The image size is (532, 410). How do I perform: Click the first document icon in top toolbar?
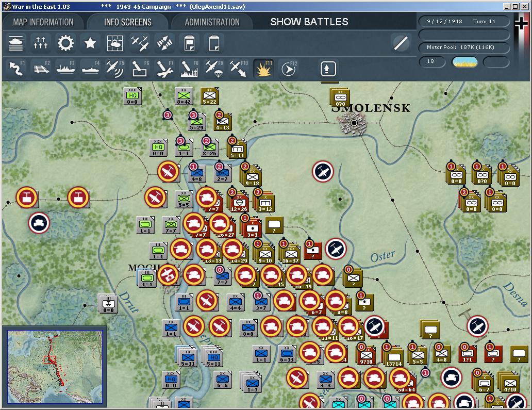(x=189, y=43)
